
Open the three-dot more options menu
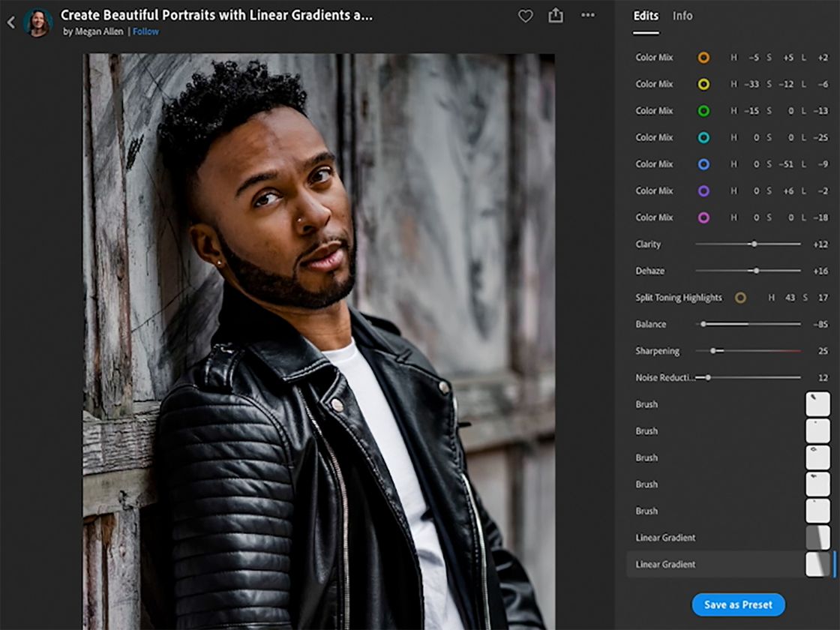[588, 16]
